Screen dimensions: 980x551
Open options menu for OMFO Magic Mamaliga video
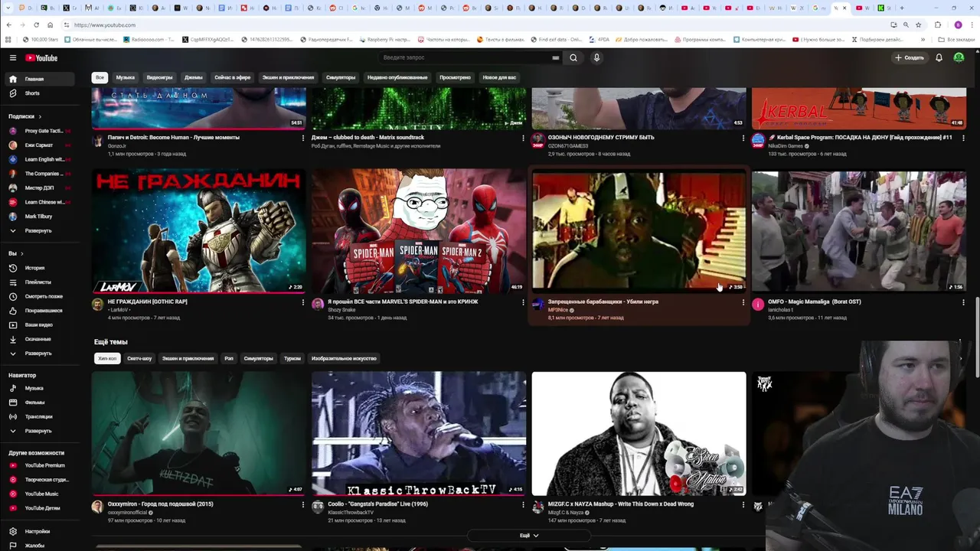pyautogui.click(x=963, y=302)
